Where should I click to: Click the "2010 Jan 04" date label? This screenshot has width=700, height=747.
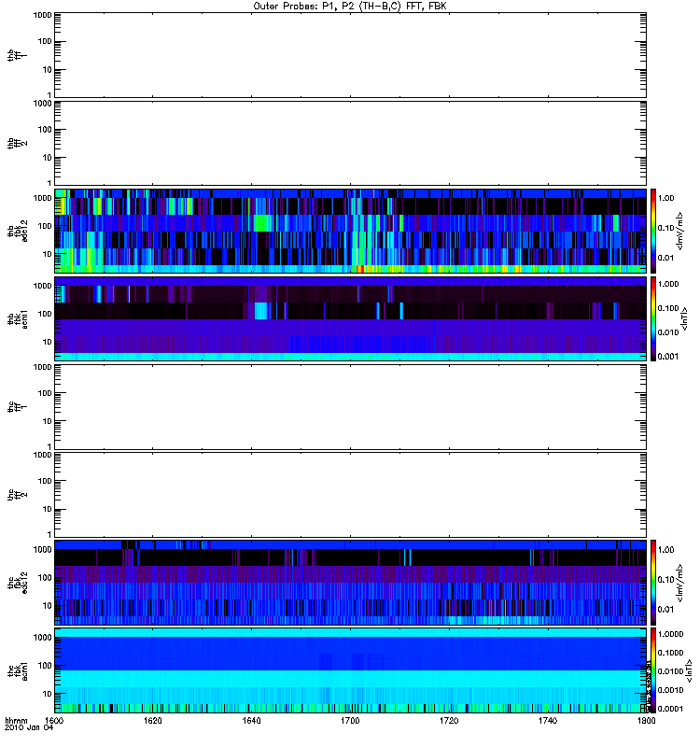pos(29,727)
